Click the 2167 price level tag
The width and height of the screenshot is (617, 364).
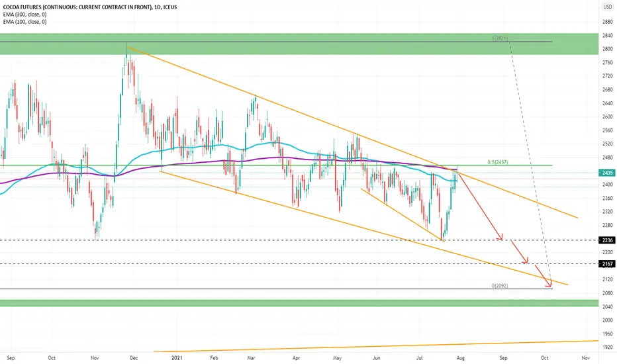click(607, 263)
